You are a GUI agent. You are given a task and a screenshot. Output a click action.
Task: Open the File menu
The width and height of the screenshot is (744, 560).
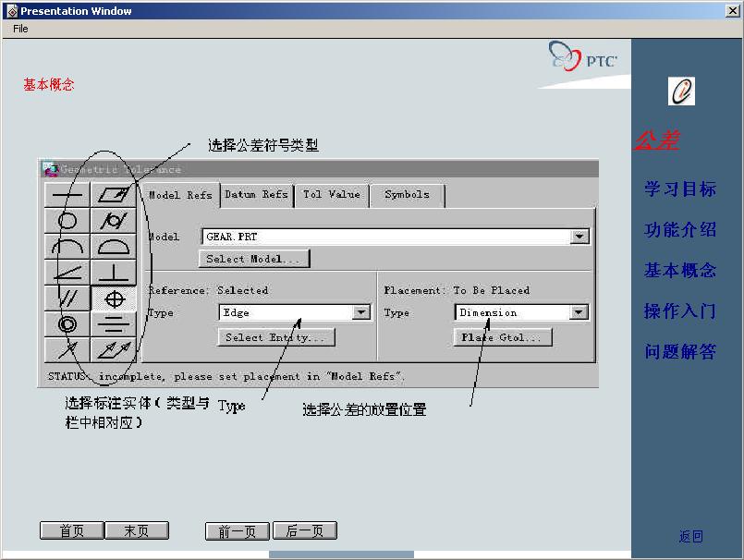20,29
